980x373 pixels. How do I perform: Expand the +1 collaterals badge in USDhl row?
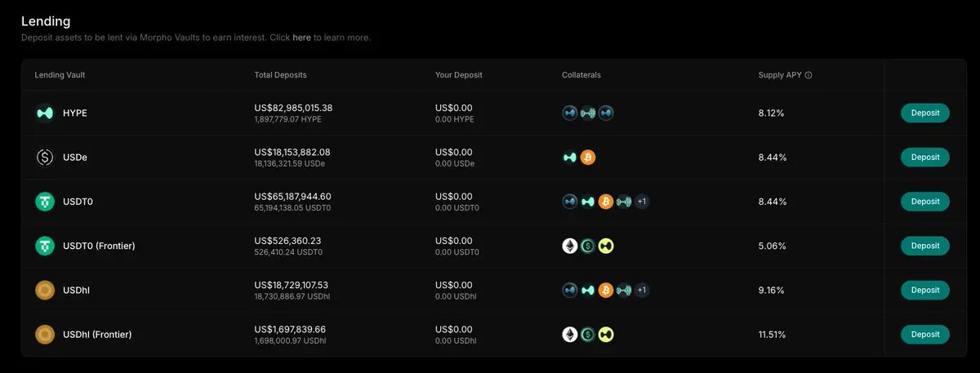(642, 290)
